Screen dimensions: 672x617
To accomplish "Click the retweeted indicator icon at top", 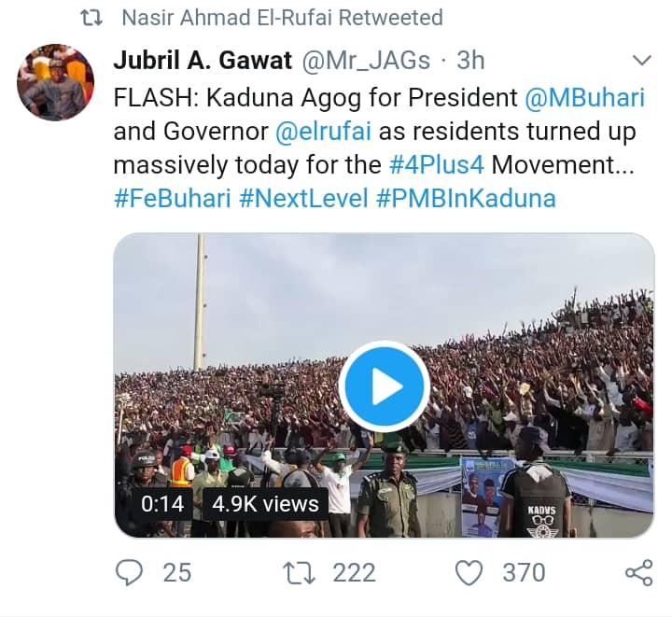I will click(91, 18).
